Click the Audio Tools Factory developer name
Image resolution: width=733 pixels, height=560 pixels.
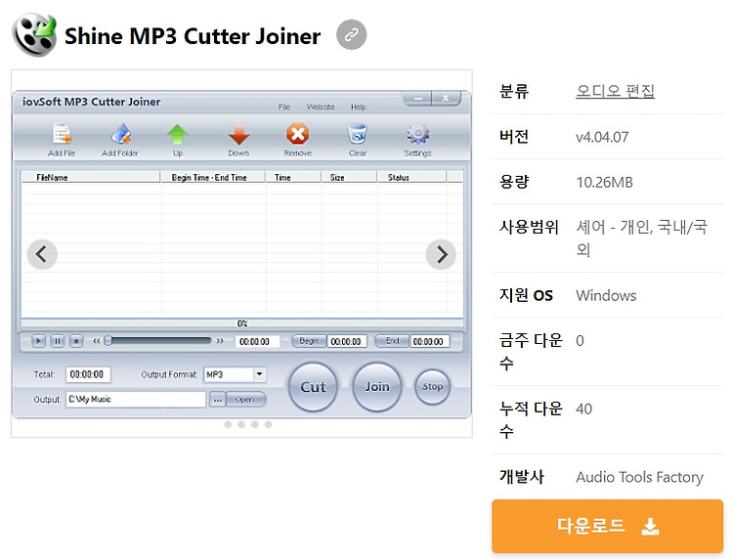pyautogui.click(x=639, y=477)
